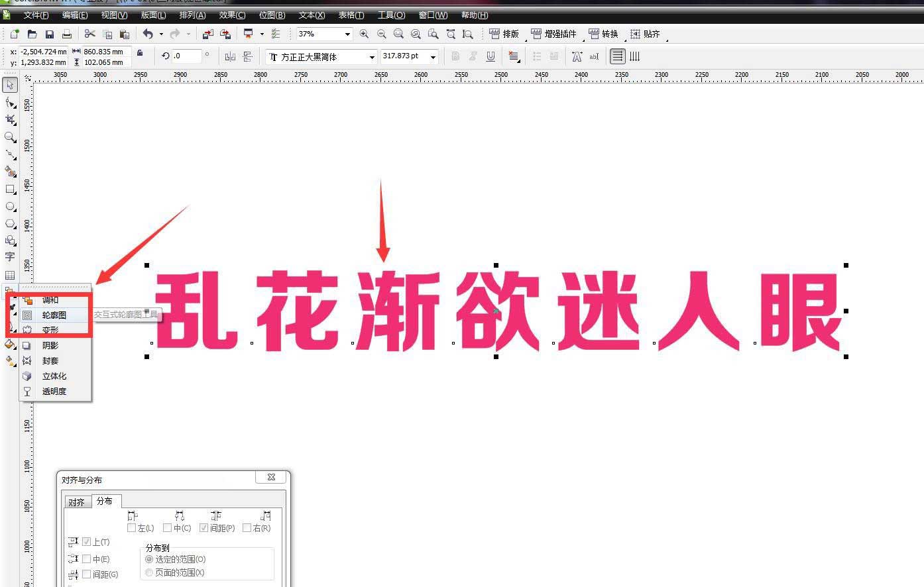Activate the Zoom tool
Screen dimensions: 924x587
[x=10, y=138]
